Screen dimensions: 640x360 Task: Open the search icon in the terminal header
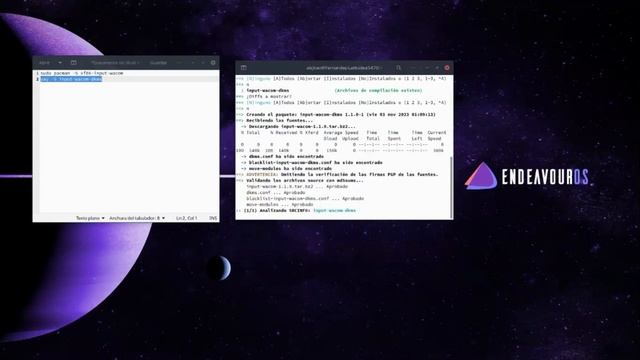click(398, 68)
